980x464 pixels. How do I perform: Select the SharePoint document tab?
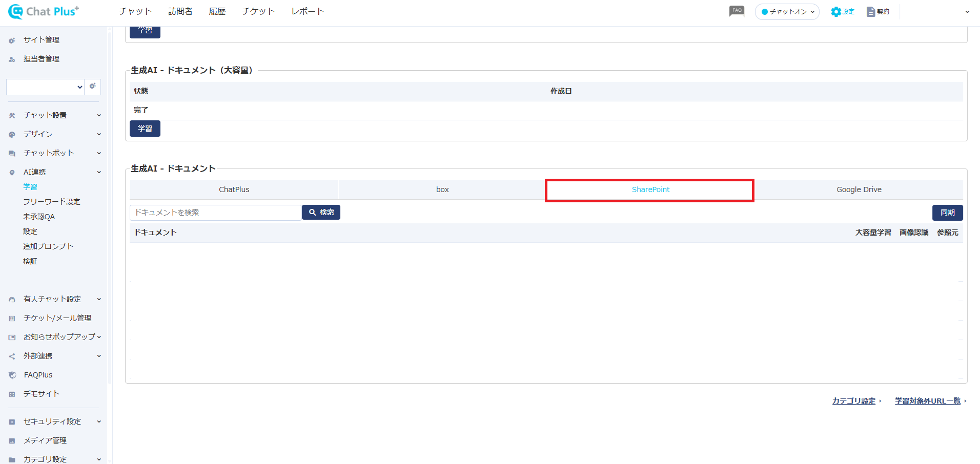tap(650, 189)
